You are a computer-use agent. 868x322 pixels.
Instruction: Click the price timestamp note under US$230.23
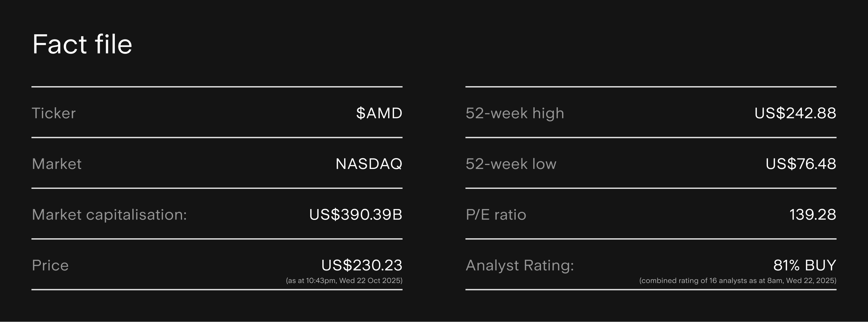344,280
